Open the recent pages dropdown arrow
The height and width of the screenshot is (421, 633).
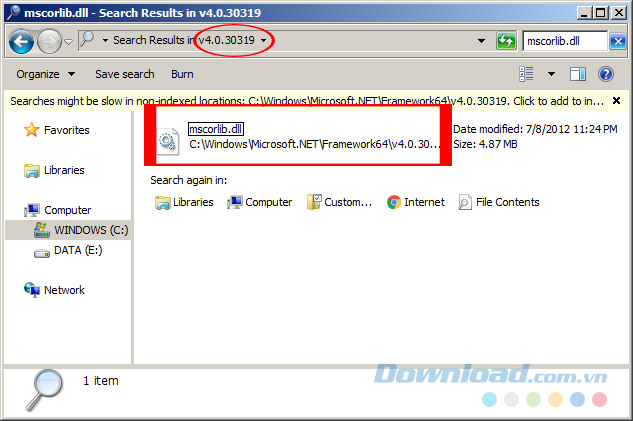pyautogui.click(x=68, y=41)
